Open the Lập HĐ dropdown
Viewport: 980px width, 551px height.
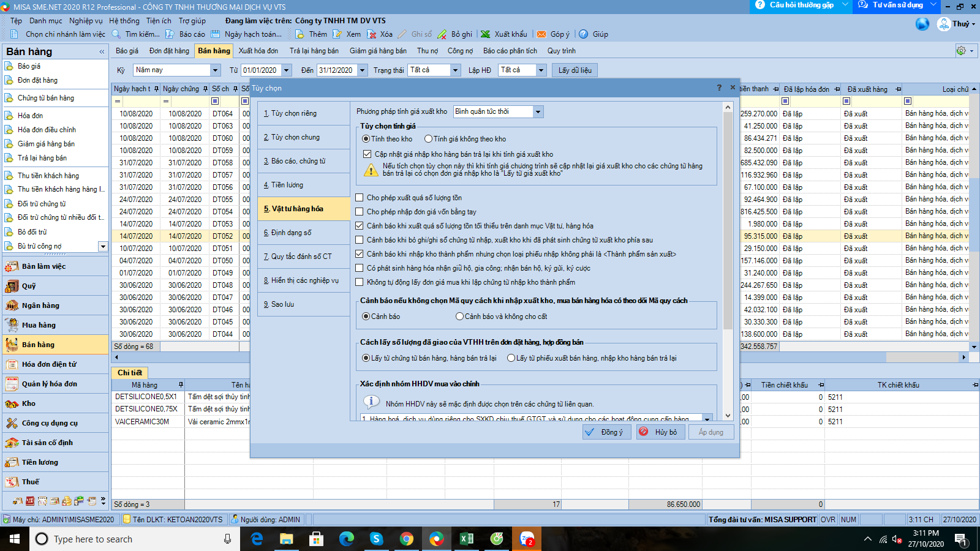(x=541, y=70)
